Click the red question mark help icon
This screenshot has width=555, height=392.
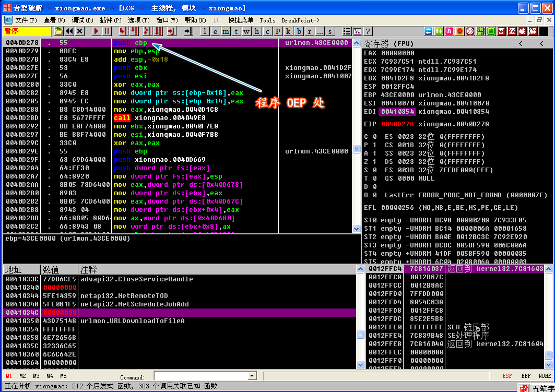tap(368, 31)
